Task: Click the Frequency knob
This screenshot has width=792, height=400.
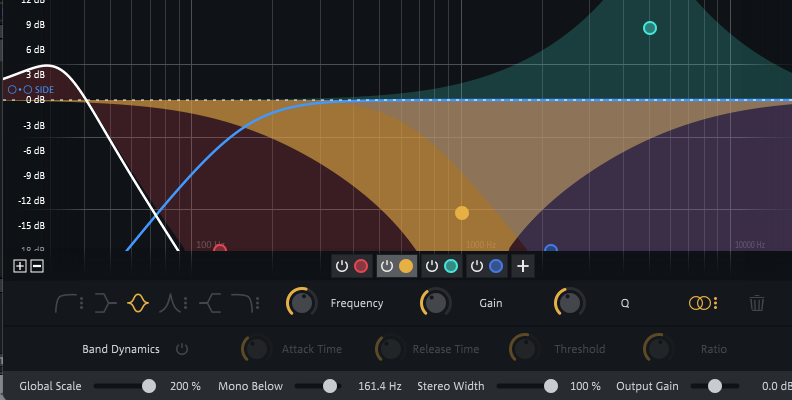Action: click(299, 302)
